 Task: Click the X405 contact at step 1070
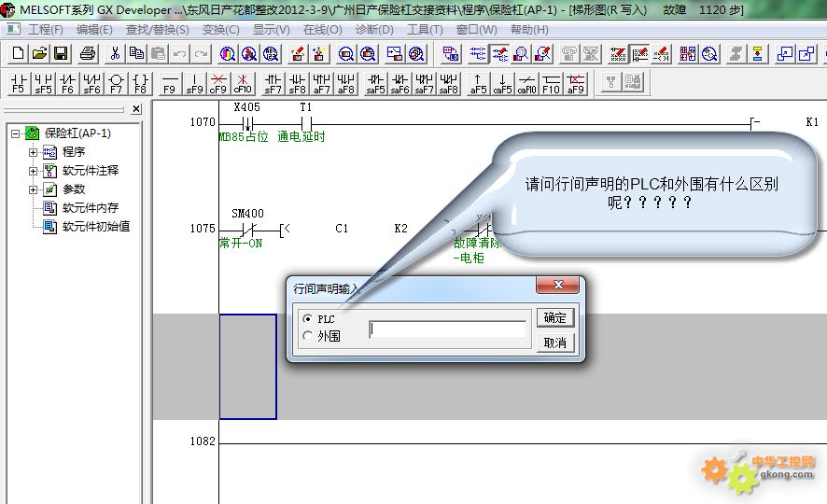pos(247,124)
